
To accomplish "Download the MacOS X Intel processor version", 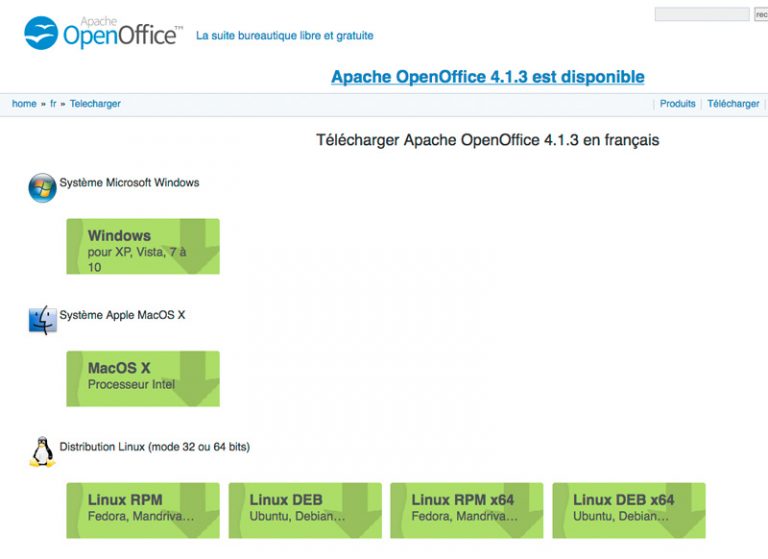I will pyautogui.click(x=143, y=379).
